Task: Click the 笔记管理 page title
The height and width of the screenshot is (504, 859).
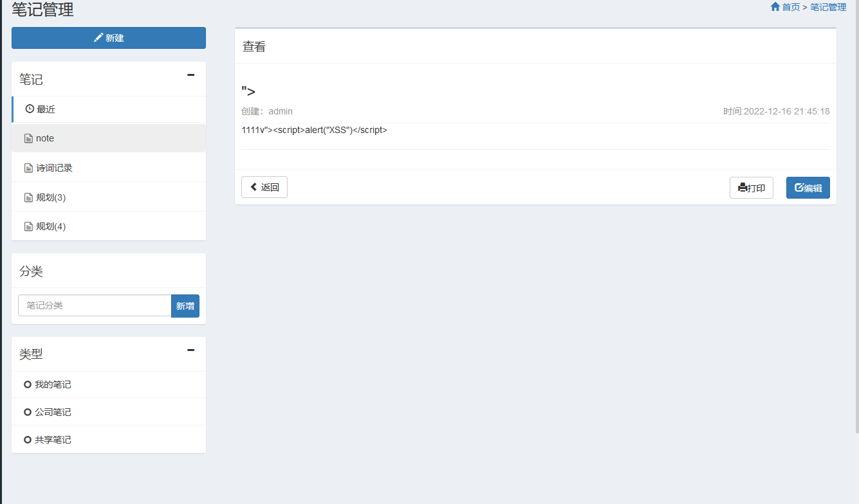Action: [42, 9]
